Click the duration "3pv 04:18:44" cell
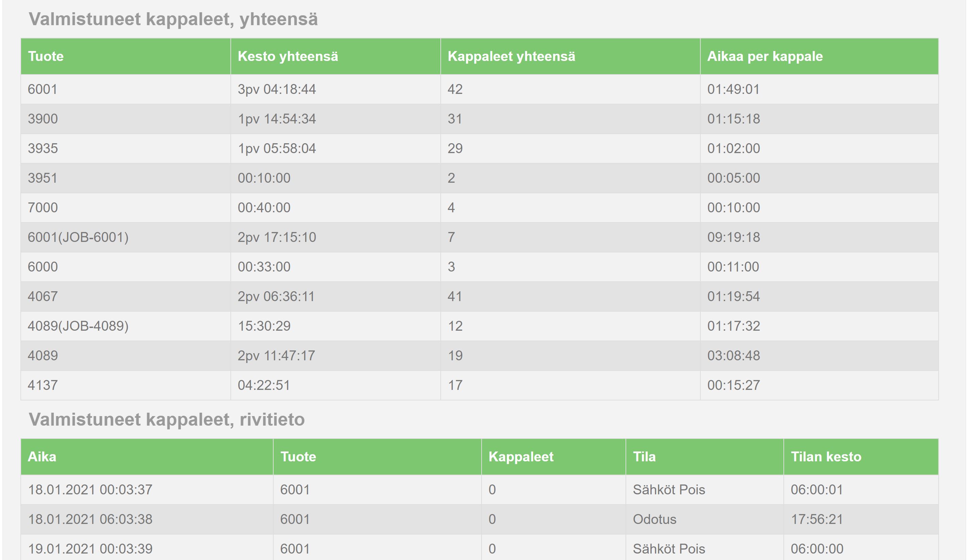The image size is (974, 560). tap(277, 89)
